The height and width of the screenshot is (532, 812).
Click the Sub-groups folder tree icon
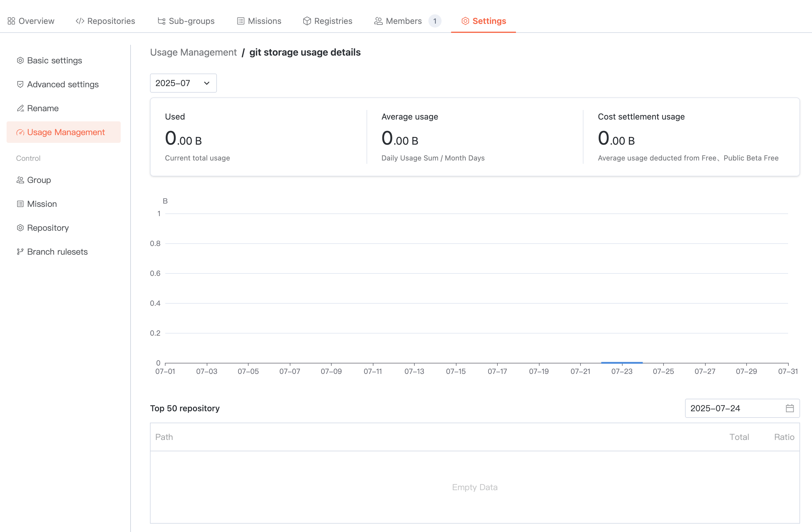tap(161, 21)
